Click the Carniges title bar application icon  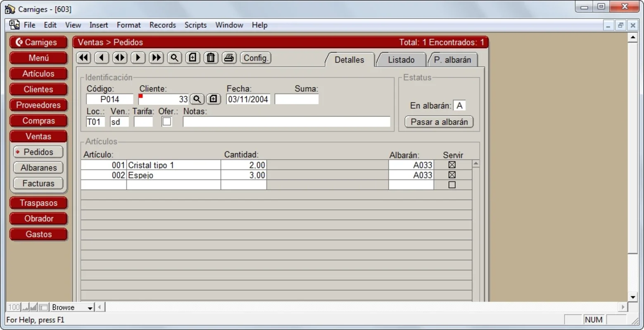10,9
